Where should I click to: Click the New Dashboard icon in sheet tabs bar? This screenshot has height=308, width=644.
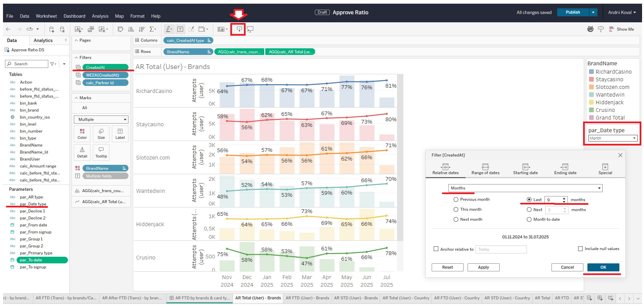click(600, 298)
